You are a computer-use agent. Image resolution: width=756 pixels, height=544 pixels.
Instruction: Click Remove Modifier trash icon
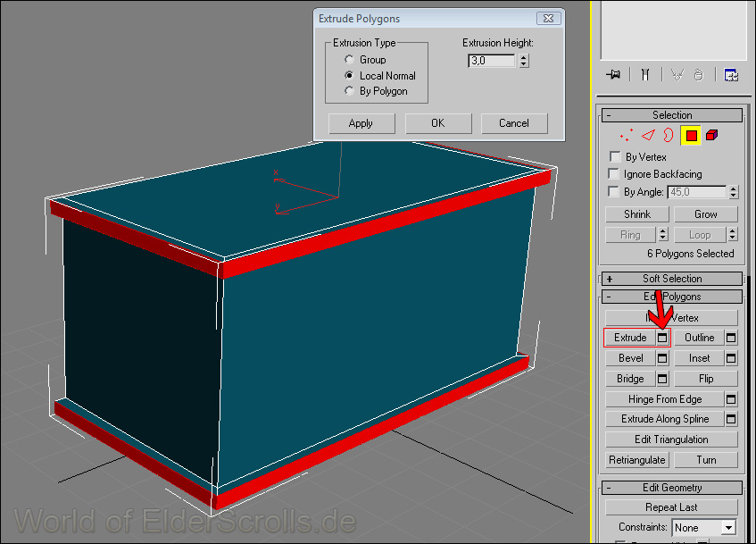click(x=699, y=75)
